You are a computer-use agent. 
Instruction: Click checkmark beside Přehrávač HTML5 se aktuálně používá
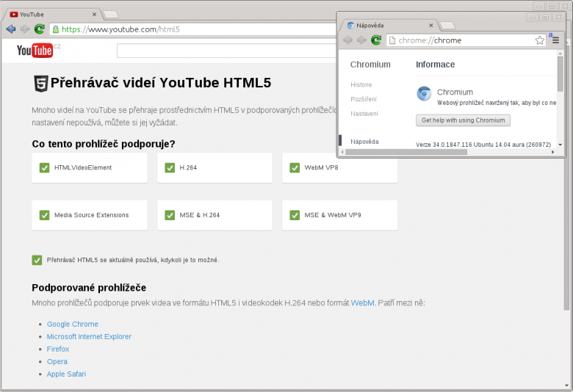click(x=37, y=260)
